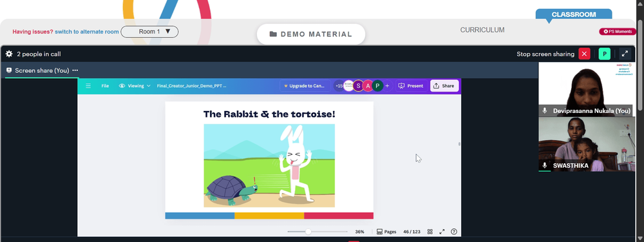Viewport: 644px width, 242px height.
Task: Click the 46 / 123 page counter
Action: [412, 232]
